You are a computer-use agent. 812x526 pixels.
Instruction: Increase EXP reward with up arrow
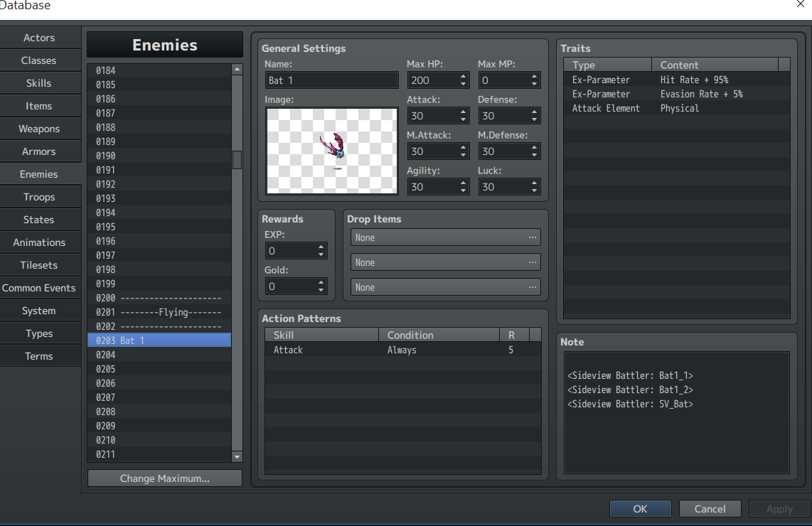(x=321, y=247)
